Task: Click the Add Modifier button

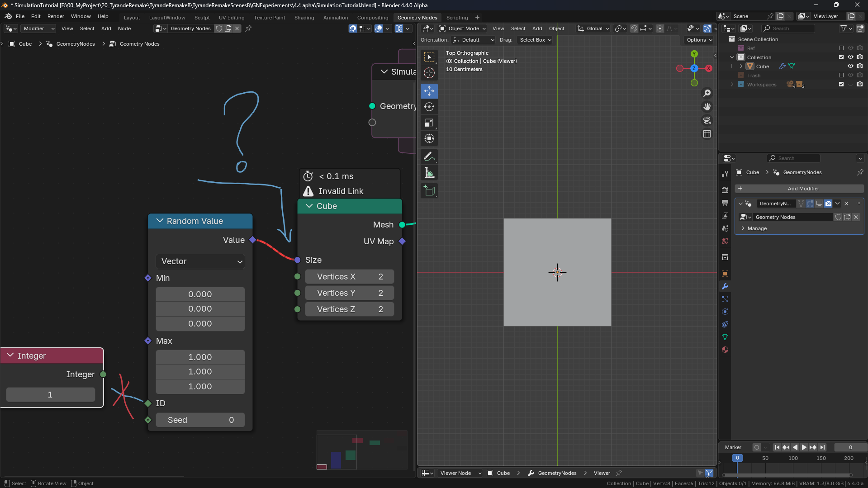Action: click(799, 189)
